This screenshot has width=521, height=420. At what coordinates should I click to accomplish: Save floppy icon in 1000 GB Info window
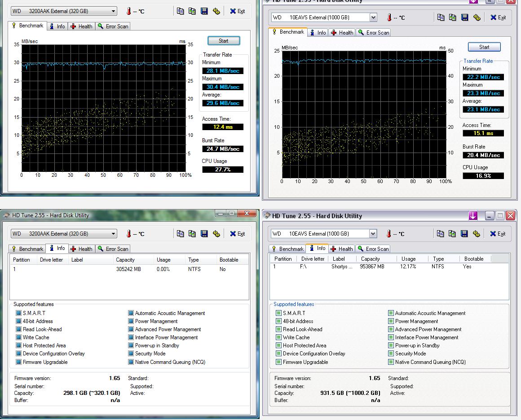tap(464, 234)
